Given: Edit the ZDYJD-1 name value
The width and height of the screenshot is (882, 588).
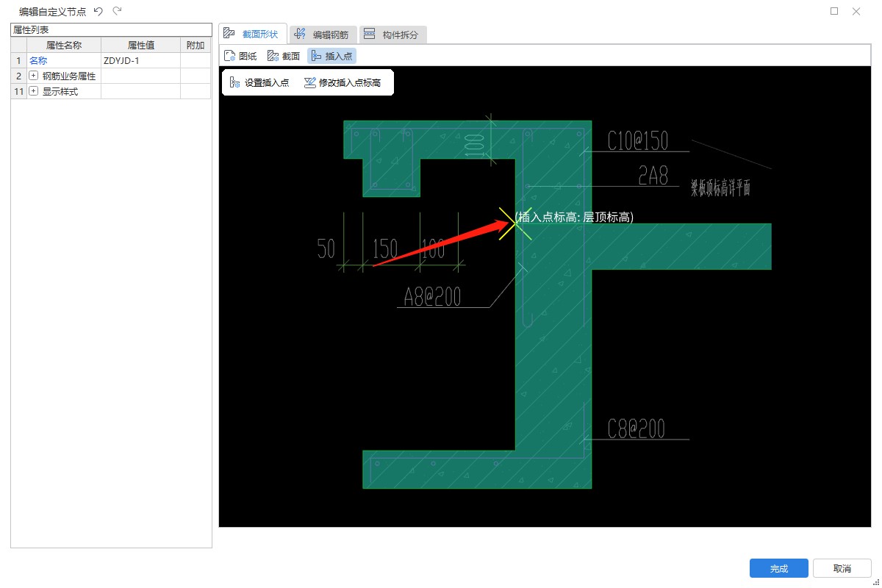Looking at the screenshot, I should (x=140, y=60).
